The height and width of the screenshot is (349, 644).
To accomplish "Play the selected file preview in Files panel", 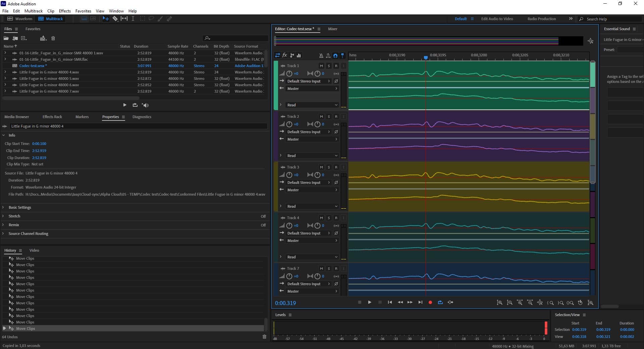I will [x=125, y=105].
